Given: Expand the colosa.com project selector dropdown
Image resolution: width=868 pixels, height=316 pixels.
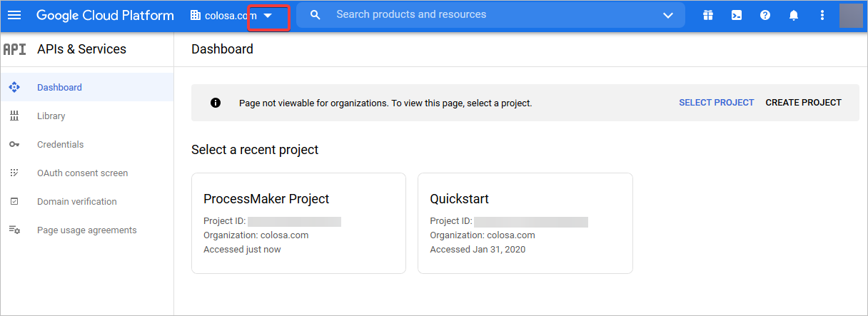Looking at the screenshot, I should coord(268,16).
